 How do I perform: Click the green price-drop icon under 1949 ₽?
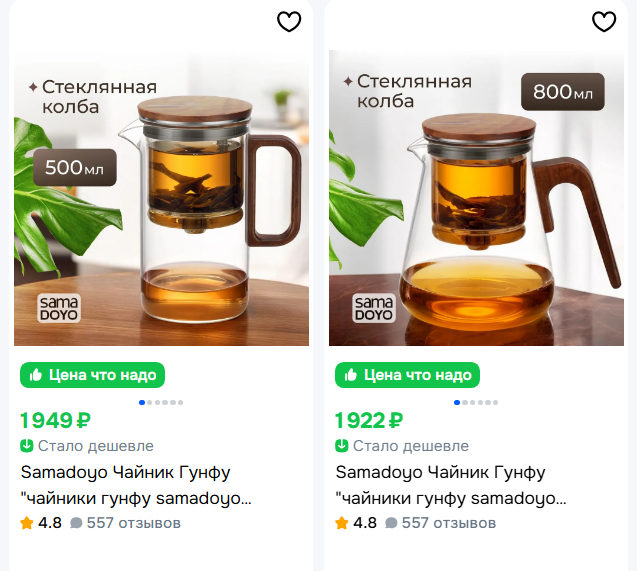coord(27,446)
